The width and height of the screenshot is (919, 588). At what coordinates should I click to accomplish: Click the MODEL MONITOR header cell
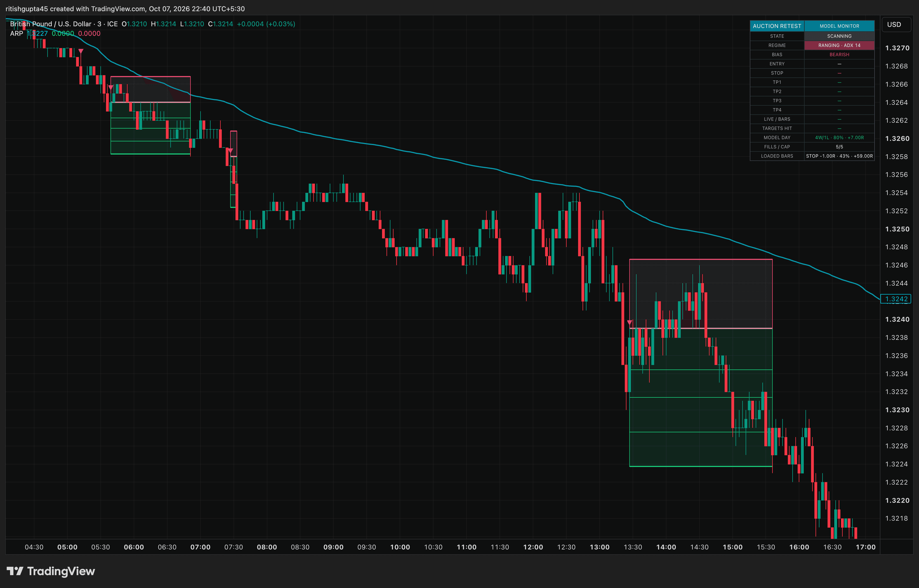pyautogui.click(x=839, y=26)
